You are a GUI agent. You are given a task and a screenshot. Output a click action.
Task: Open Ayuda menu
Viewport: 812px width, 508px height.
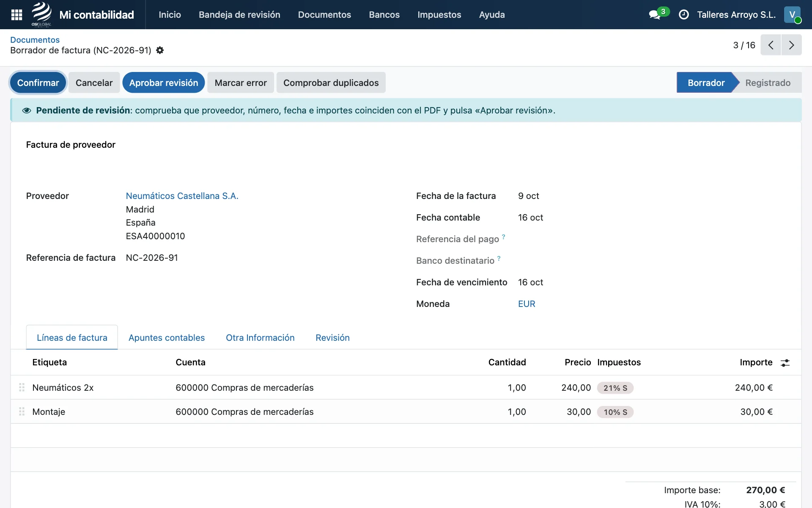tap(492, 15)
